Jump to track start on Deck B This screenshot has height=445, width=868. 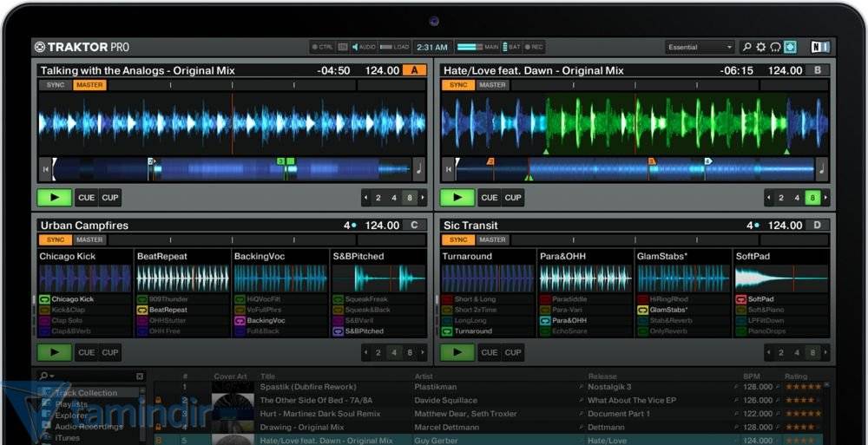tap(448, 168)
